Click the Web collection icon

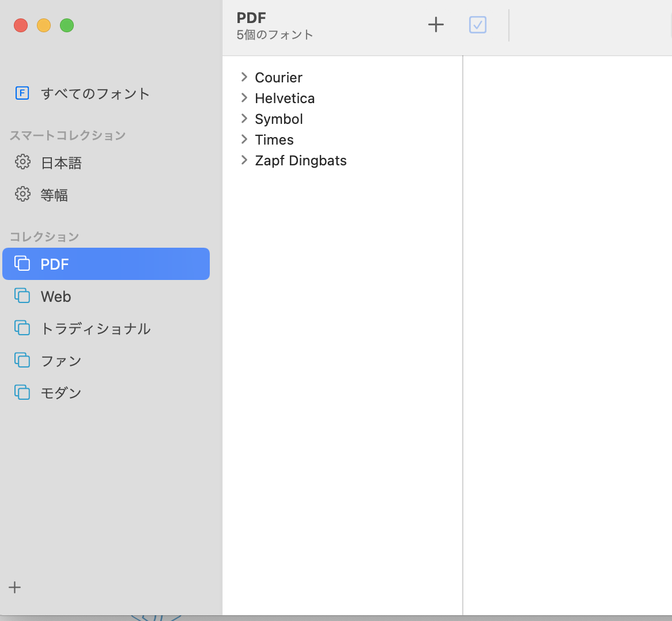tap(22, 296)
